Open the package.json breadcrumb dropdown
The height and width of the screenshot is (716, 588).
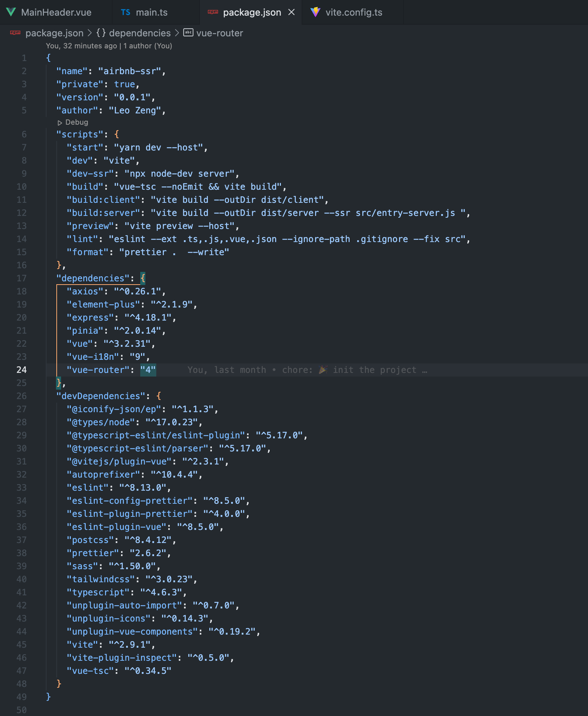55,33
